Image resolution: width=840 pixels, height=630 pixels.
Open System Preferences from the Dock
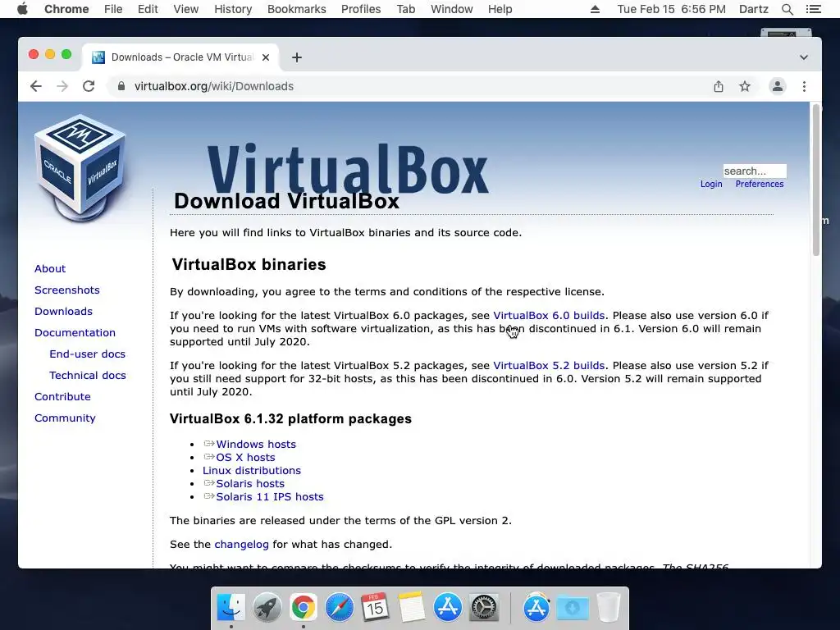[x=484, y=607]
